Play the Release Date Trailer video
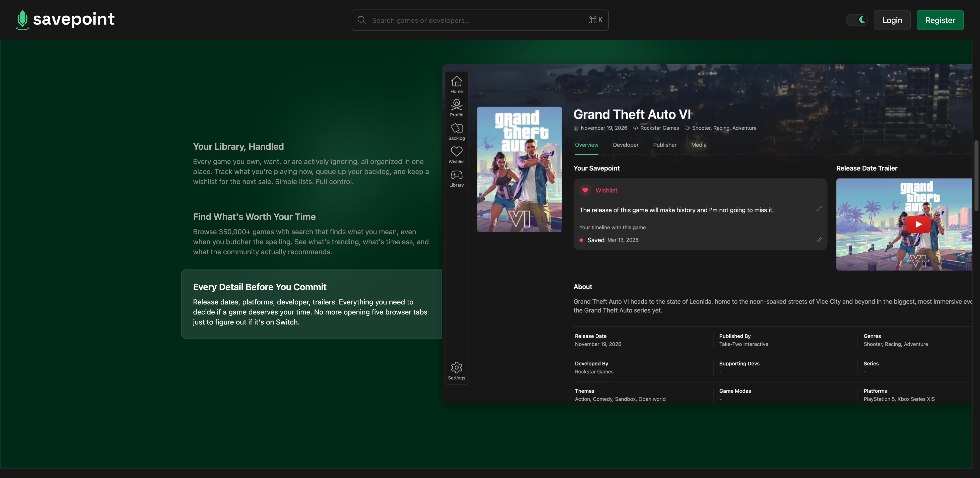This screenshot has width=980, height=478. 918,224
